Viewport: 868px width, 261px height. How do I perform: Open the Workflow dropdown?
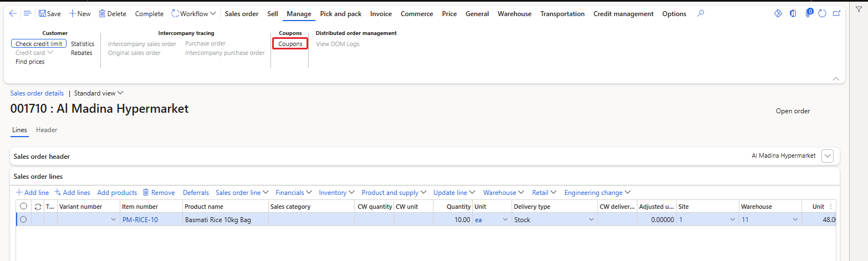tap(193, 14)
